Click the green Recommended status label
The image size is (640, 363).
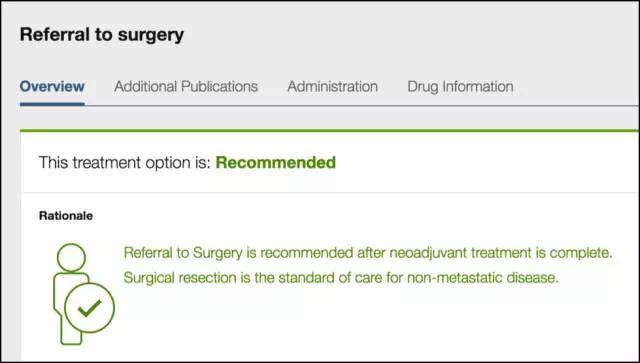(x=276, y=163)
